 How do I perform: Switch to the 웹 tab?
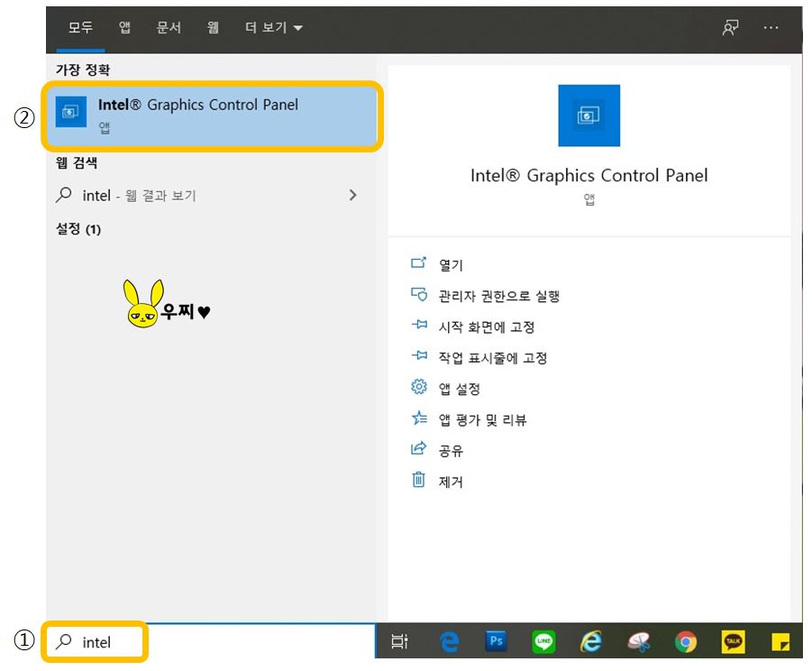[213, 27]
